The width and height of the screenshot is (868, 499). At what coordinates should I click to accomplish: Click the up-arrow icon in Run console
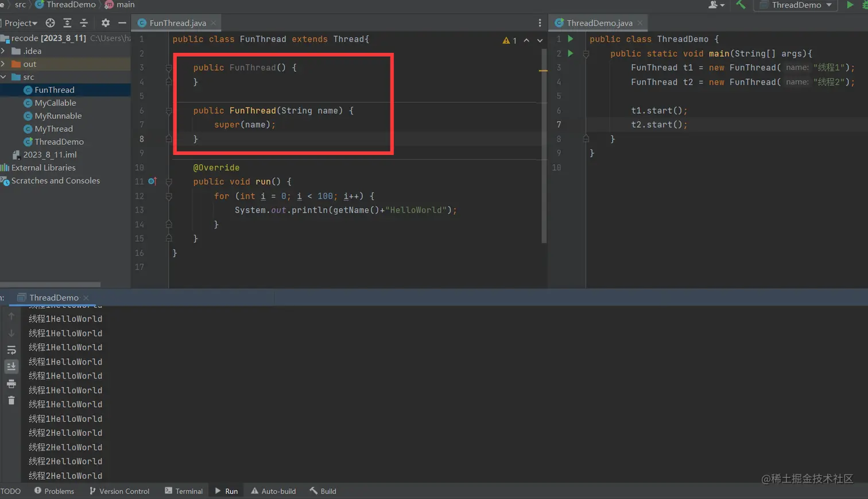click(x=11, y=316)
